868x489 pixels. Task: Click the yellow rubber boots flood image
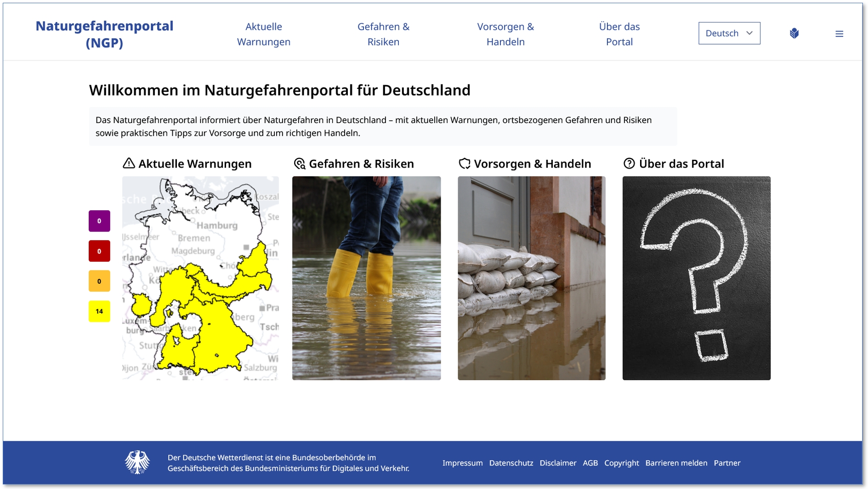pos(366,278)
